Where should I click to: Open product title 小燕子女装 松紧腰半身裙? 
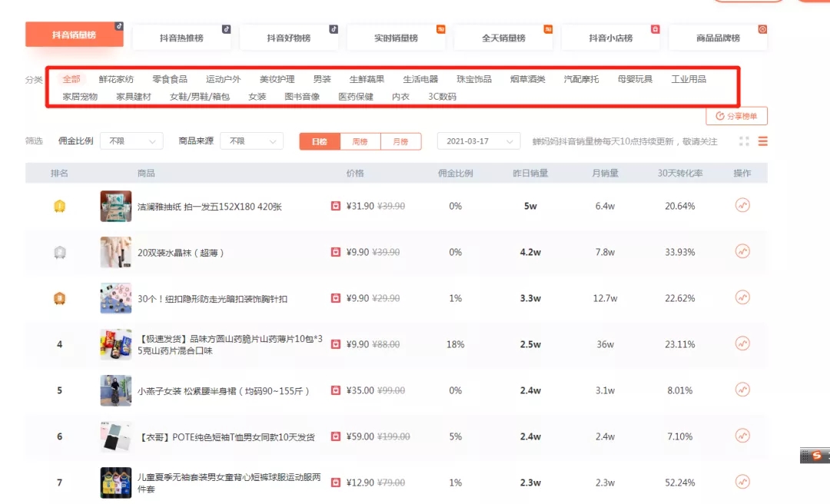[224, 391]
